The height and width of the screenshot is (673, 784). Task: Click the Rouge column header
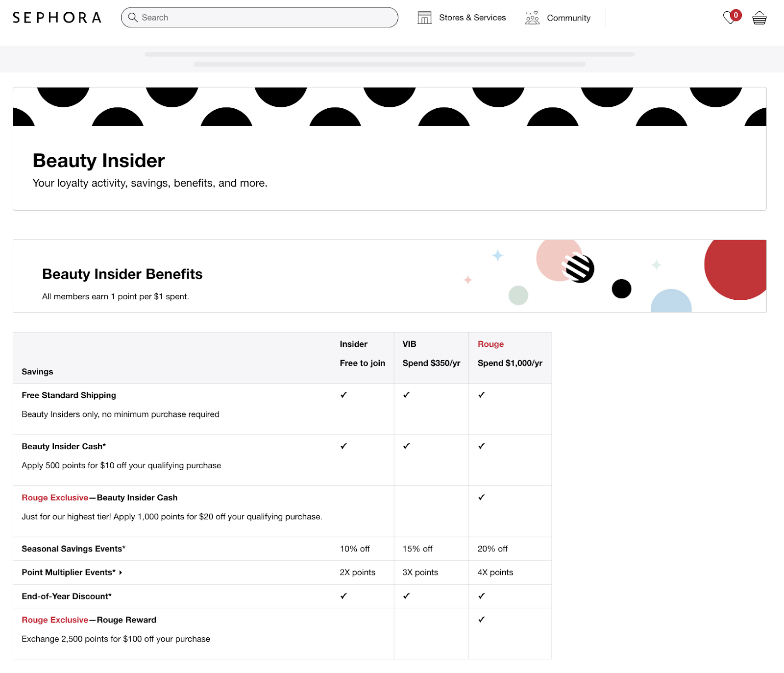(490, 344)
